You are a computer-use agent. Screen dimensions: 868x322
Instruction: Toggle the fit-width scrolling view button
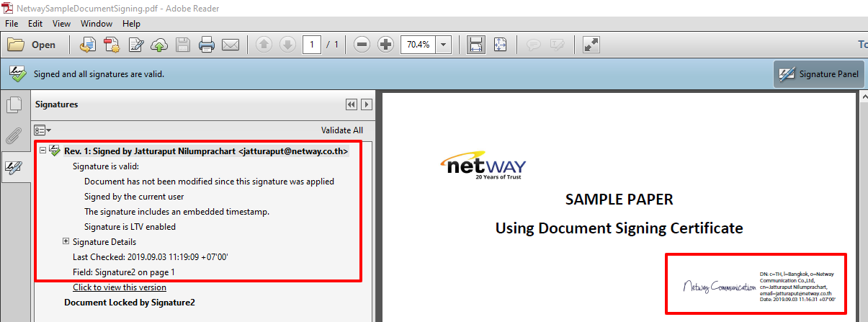tap(476, 45)
